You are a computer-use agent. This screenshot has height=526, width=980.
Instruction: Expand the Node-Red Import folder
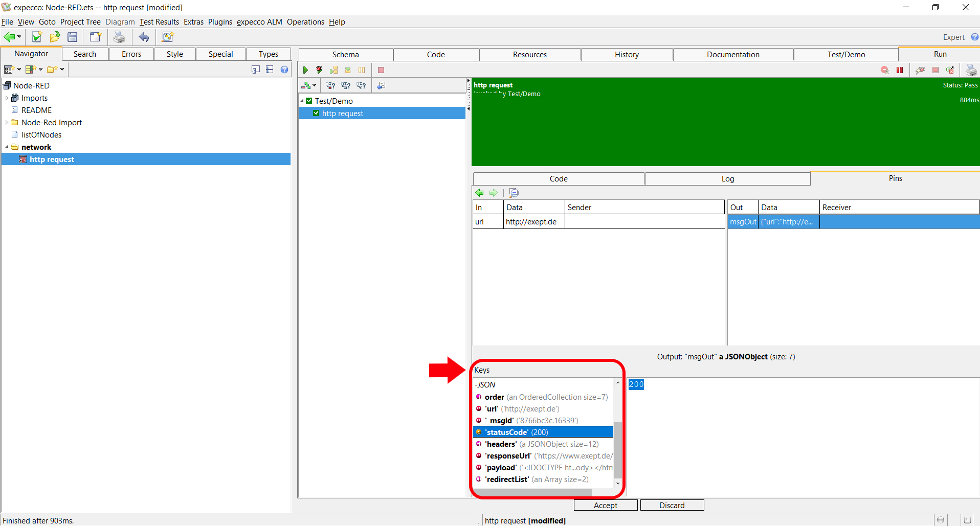tap(7, 123)
